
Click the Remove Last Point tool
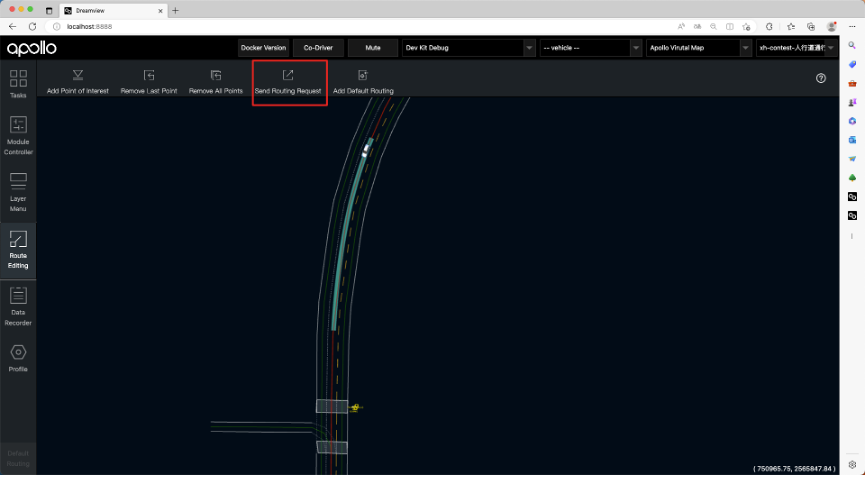tap(149, 82)
